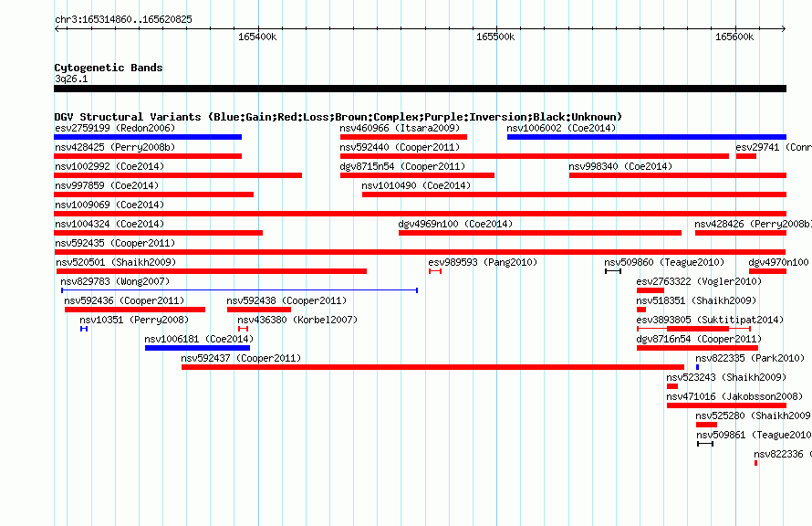The width and height of the screenshot is (812, 526).
Task: Select nsv523243 (Shaikh2009) label
Action: [x=726, y=377]
